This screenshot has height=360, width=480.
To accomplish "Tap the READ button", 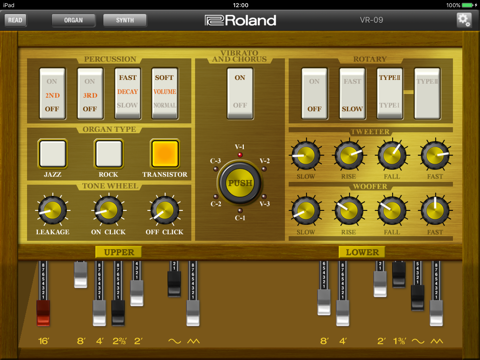I will [x=15, y=20].
